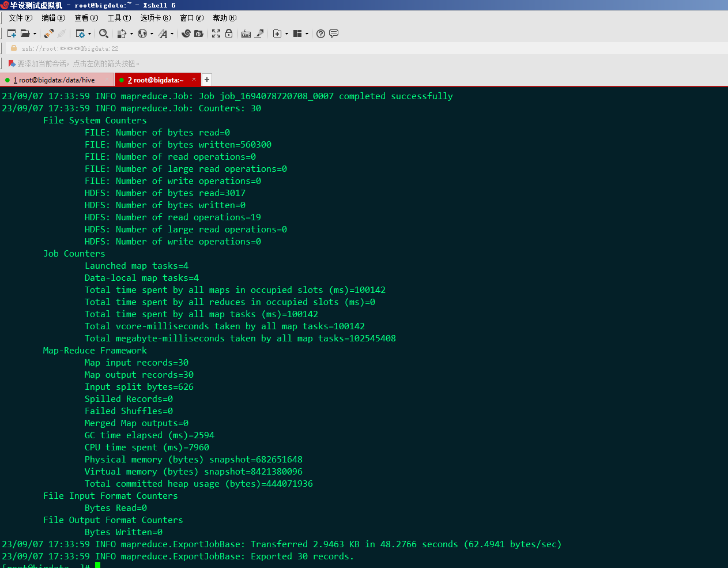Image resolution: width=728 pixels, height=568 pixels.
Task: Click the feedback speech bubble icon
Action: pos(334,33)
